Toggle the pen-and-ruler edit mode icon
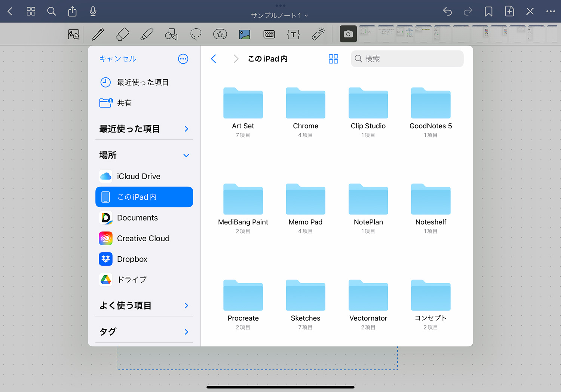The width and height of the screenshot is (561, 392). coord(530,11)
